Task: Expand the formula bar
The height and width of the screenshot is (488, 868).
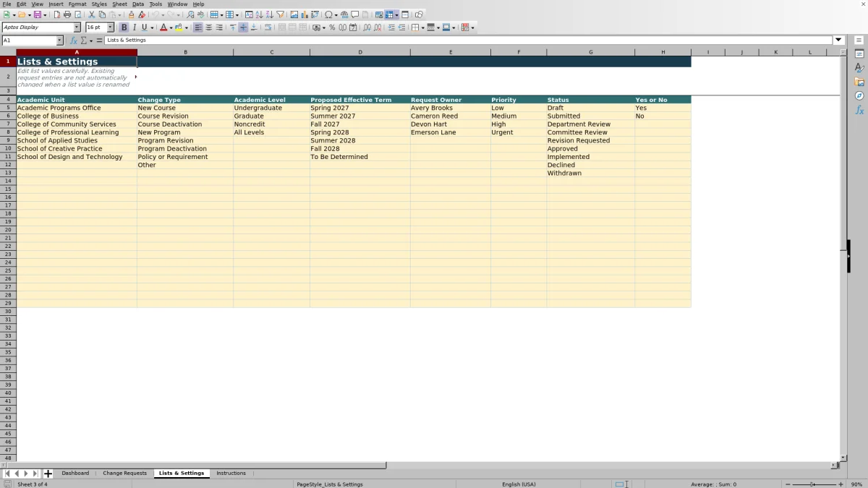Action: (x=839, y=40)
